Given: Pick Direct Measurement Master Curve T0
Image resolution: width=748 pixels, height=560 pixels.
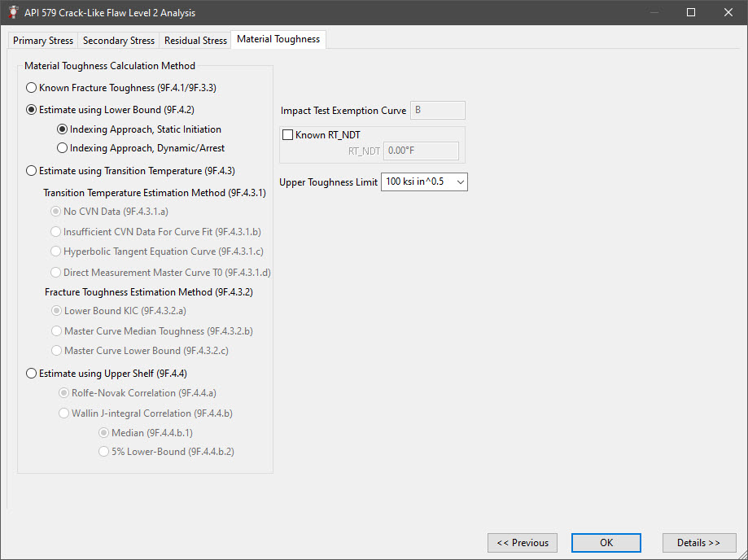Looking at the screenshot, I should (x=160, y=273).
